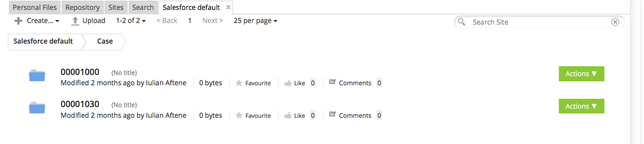Switch to the Personal Files tab

[x=35, y=8]
